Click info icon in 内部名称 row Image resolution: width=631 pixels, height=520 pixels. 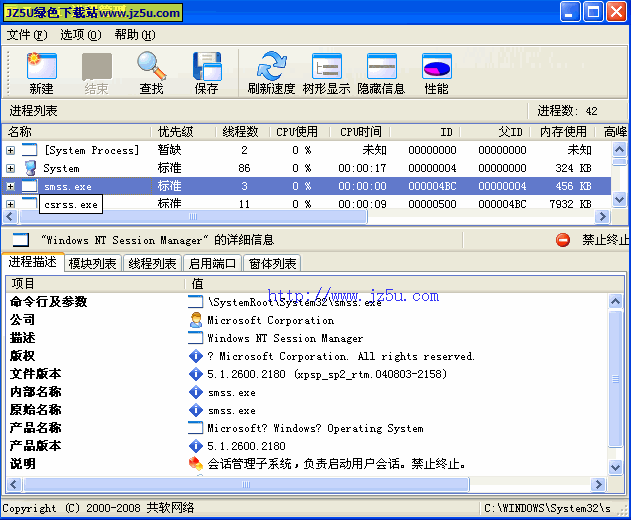(196, 392)
